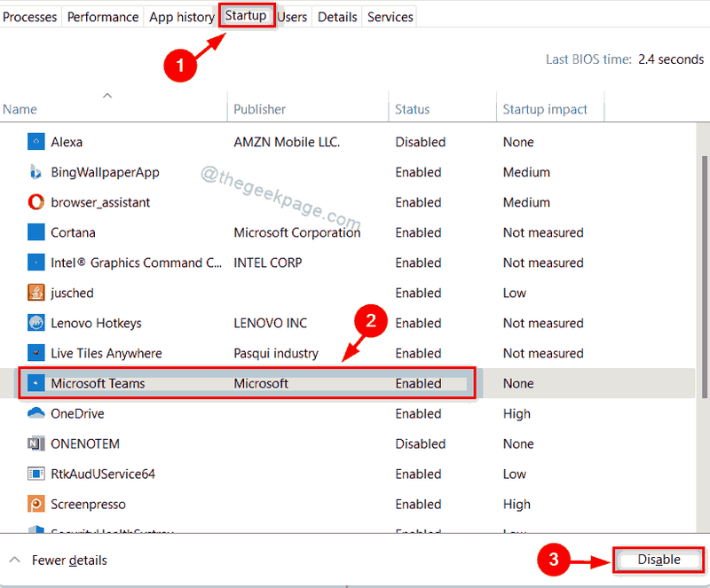Image resolution: width=710 pixels, height=588 pixels.
Task: Click the Lenovo Hotkeys icon
Action: pyautogui.click(x=36, y=323)
